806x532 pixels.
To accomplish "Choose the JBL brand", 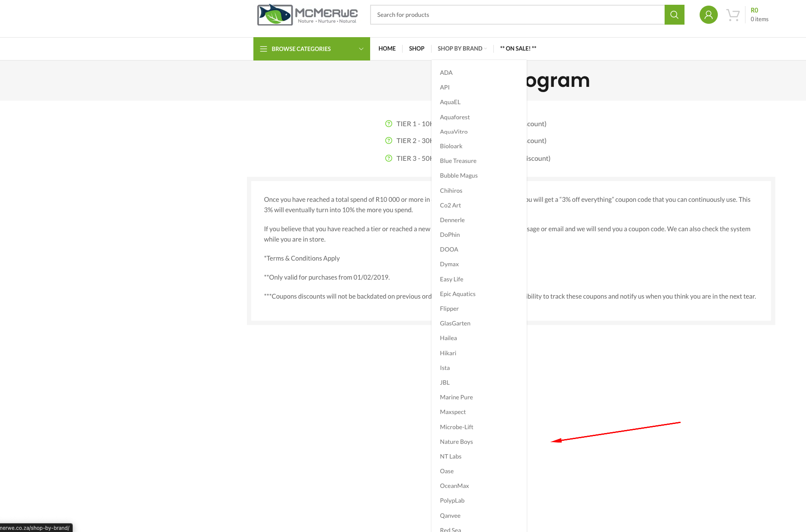I will (445, 382).
